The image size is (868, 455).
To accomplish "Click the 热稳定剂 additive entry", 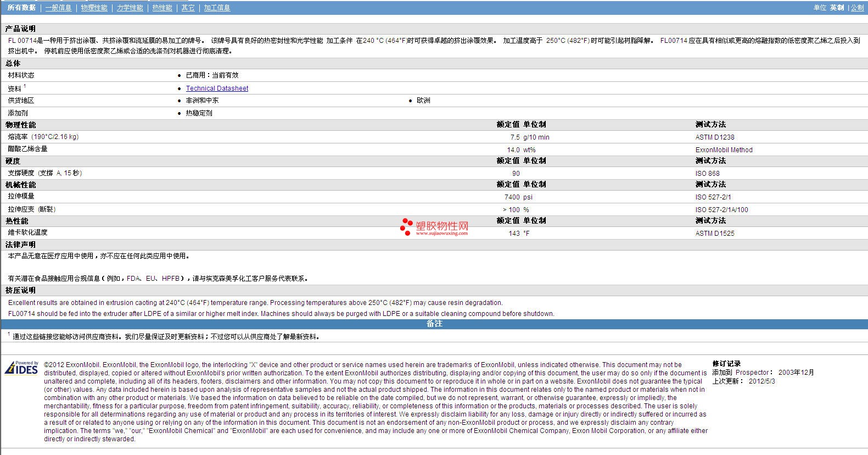I will 199,113.
